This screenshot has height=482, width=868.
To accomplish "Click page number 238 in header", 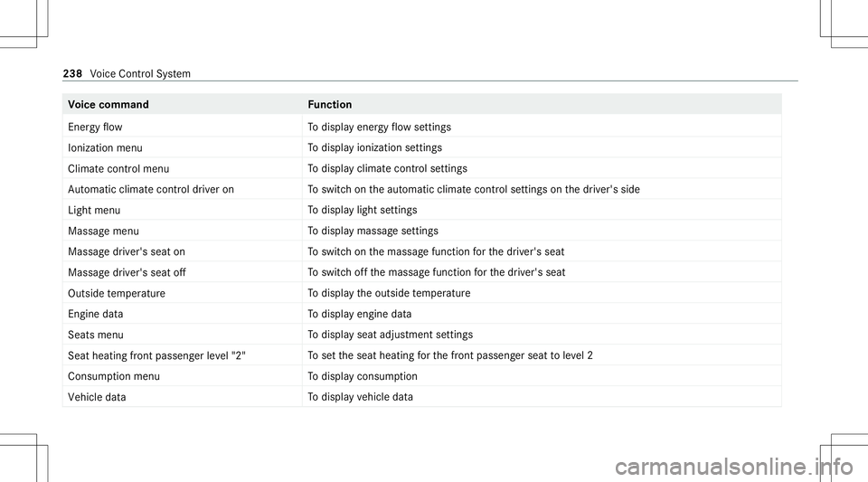I will [x=72, y=73].
